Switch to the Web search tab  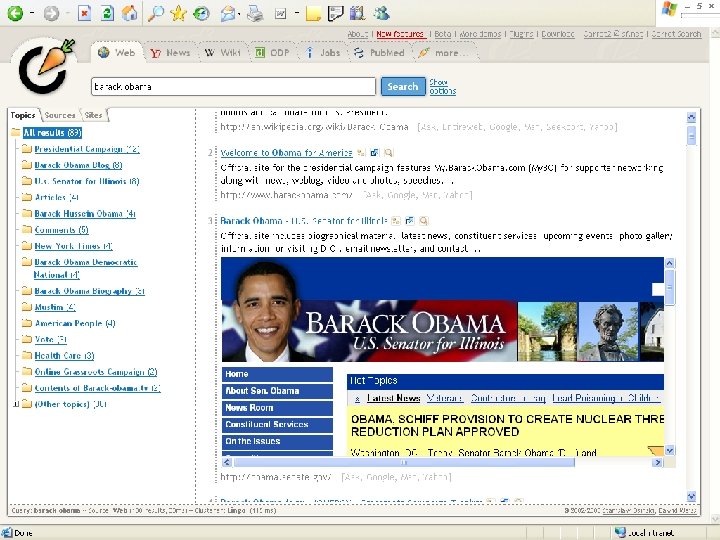pyautogui.click(x=117, y=52)
